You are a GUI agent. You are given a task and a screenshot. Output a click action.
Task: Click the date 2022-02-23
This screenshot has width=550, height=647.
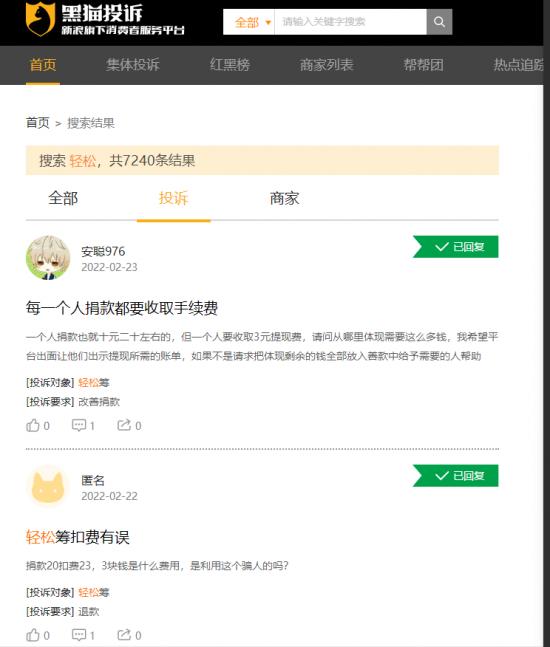pyautogui.click(x=109, y=267)
